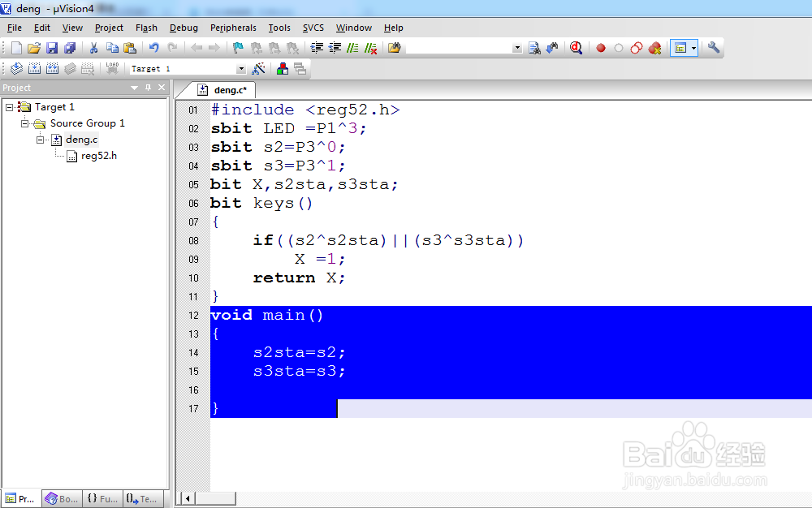Open the Flash menu
This screenshot has height=508, width=812.
point(146,28)
